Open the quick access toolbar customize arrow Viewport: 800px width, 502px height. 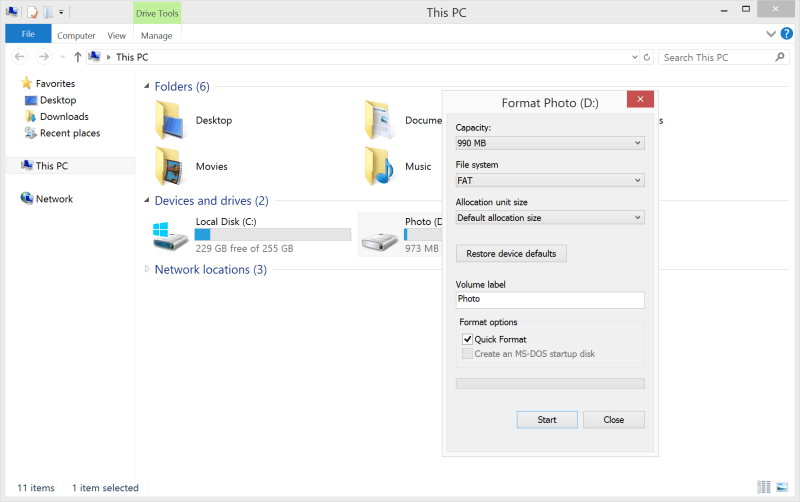61,12
